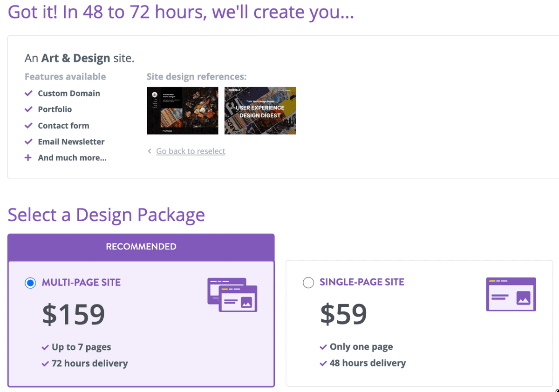Select the Single-Page Site radio button
Viewport: 559px width, 392px height.
point(308,283)
